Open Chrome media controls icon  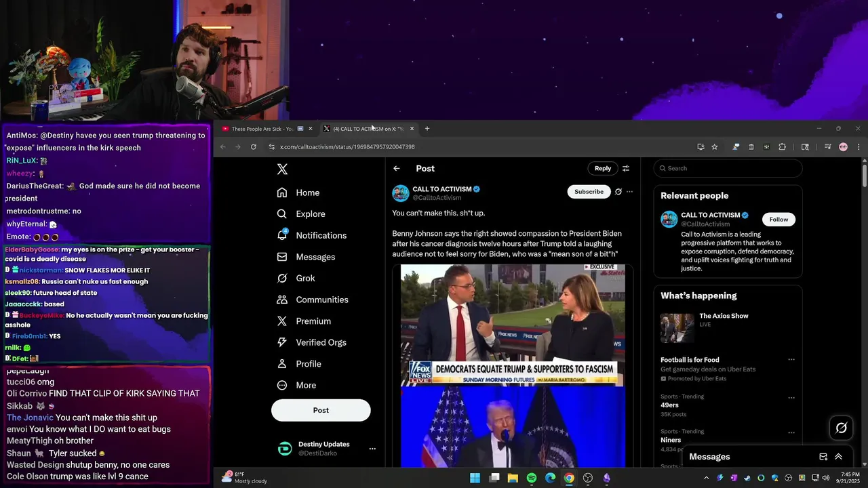(828, 147)
